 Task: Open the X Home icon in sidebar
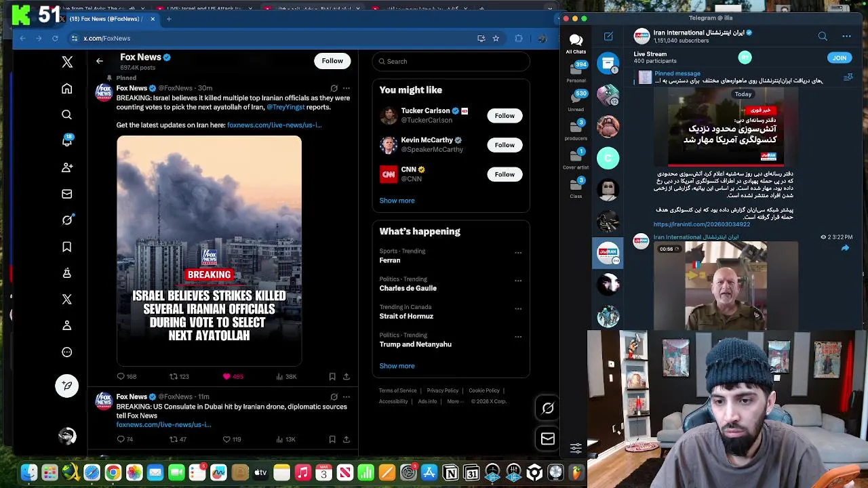66,89
